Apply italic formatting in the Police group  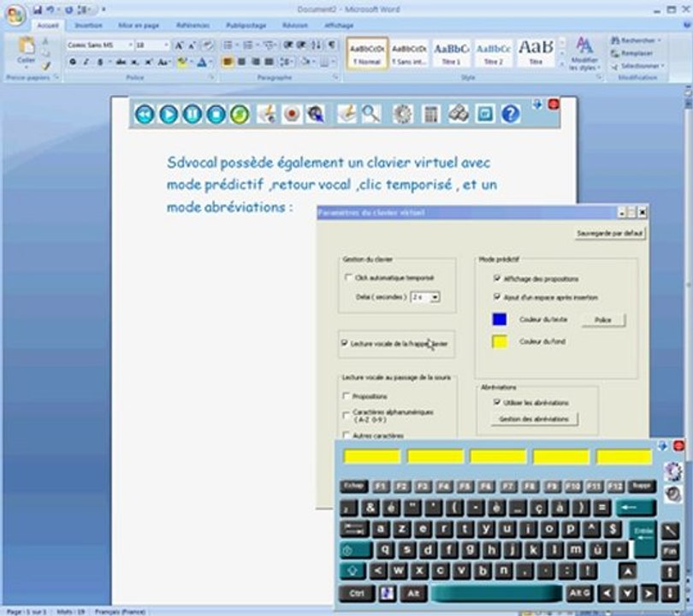pyautogui.click(x=86, y=62)
